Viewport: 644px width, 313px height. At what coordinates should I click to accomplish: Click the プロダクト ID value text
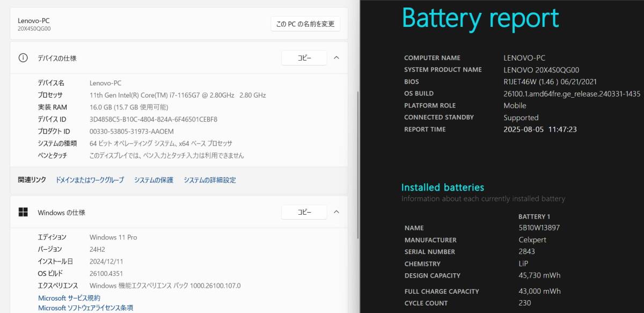pyautogui.click(x=131, y=131)
